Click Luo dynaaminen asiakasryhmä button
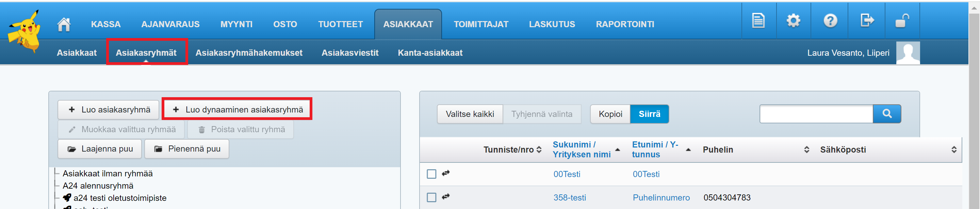The height and width of the screenshot is (209, 980). [238, 110]
